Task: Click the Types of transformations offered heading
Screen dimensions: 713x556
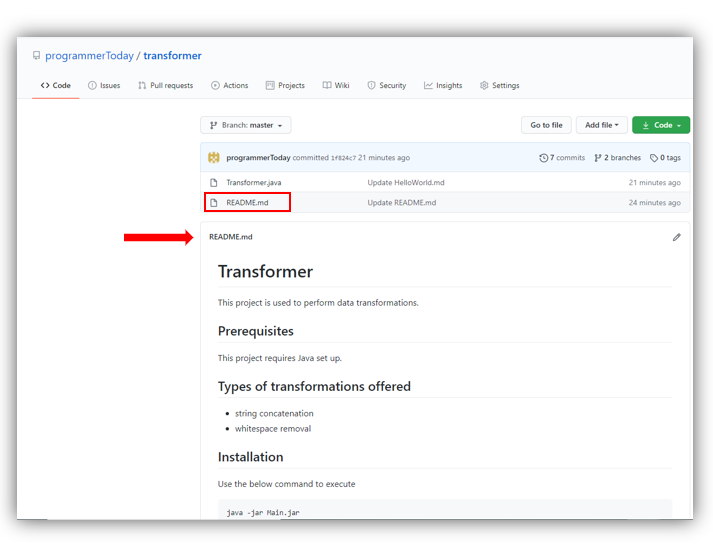Action: (x=314, y=386)
